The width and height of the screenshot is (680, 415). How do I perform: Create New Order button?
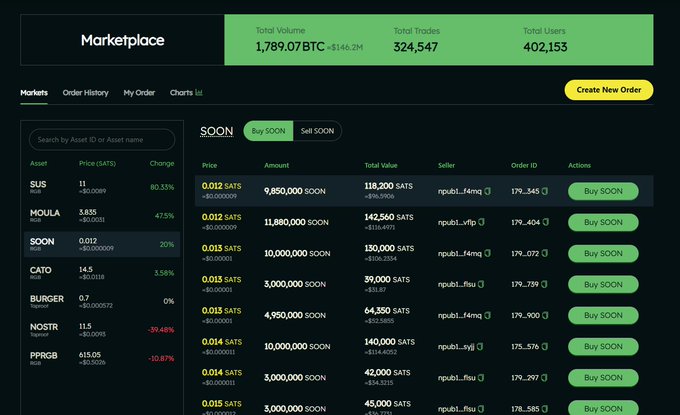tap(609, 90)
